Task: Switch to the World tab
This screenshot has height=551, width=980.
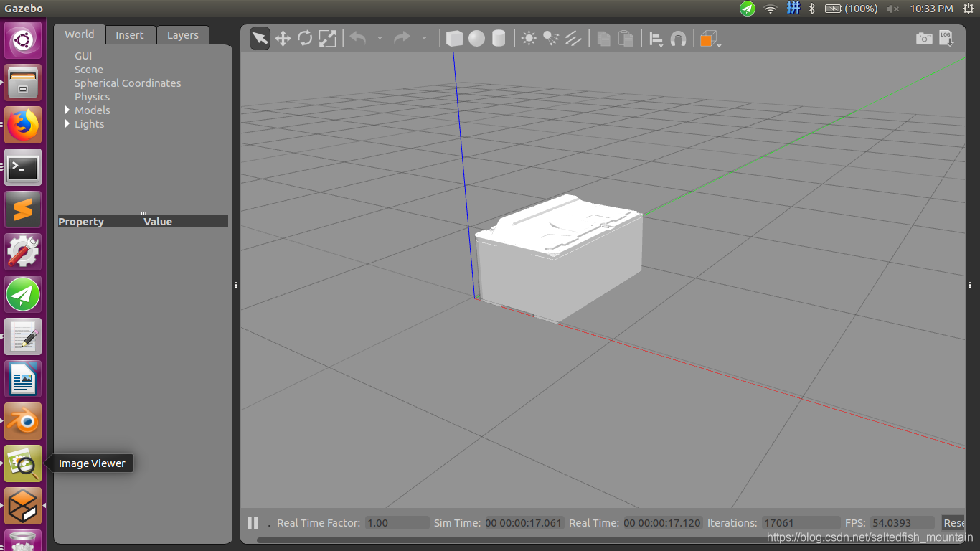Action: [x=79, y=34]
